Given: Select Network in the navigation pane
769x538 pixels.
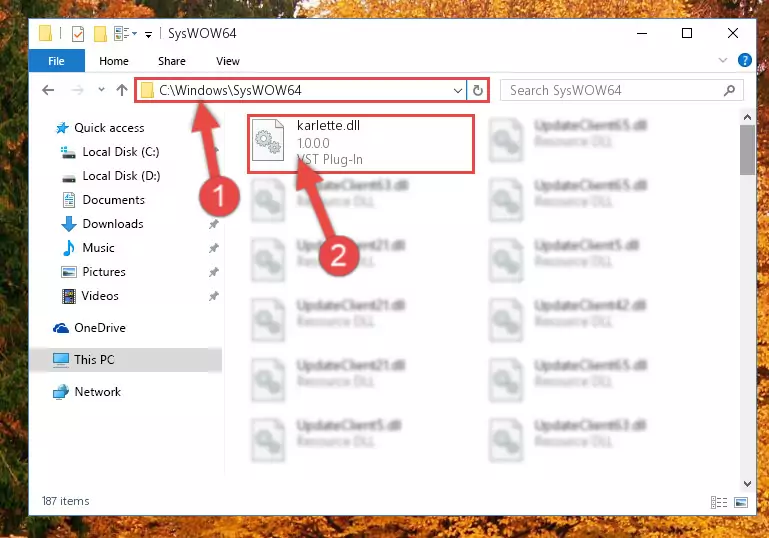Looking at the screenshot, I should (x=97, y=392).
